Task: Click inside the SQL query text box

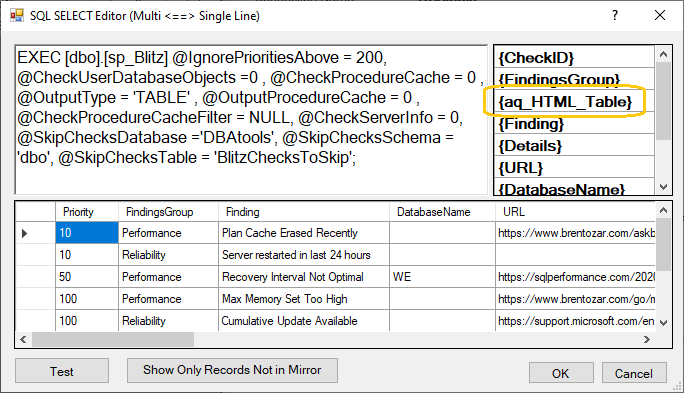Action: click(x=251, y=120)
